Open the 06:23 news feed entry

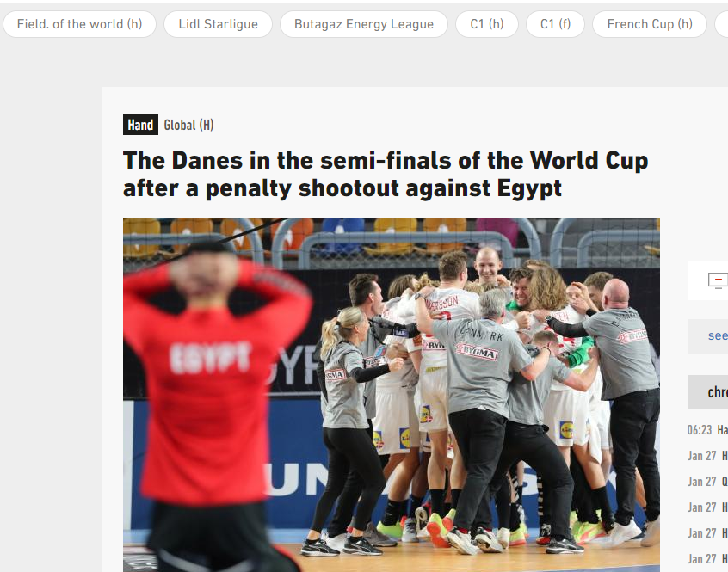pyautogui.click(x=707, y=430)
